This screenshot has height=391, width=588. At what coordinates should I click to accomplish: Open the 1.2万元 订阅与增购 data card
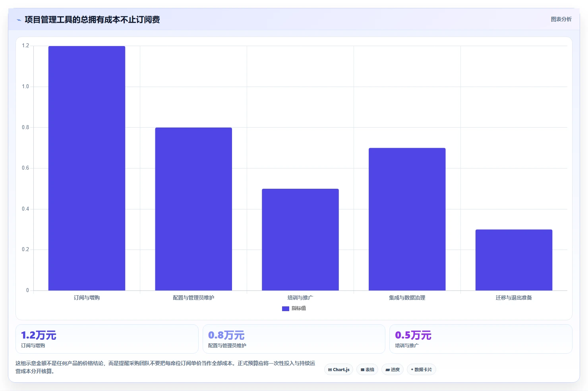coord(107,339)
